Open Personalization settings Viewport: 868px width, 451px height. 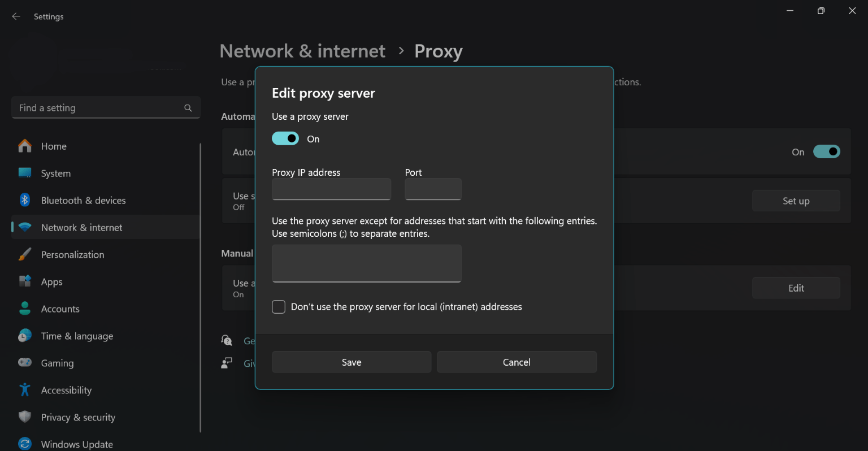tap(105, 255)
